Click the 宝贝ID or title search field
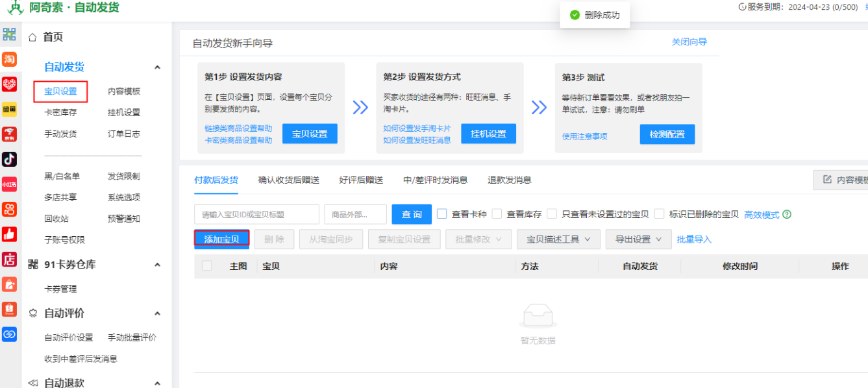Viewport: 868px width, 388px height. [256, 214]
